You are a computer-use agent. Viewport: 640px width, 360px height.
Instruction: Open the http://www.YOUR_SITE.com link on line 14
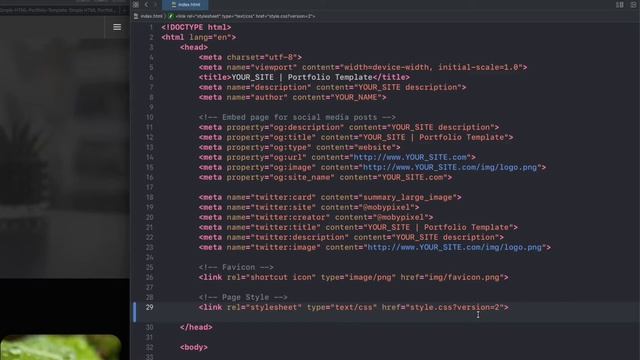pyautogui.click(x=410, y=157)
